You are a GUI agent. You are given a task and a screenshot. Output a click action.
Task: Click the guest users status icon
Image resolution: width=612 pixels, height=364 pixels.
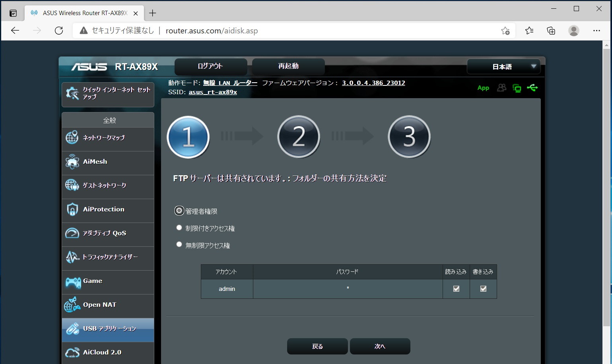tap(502, 88)
